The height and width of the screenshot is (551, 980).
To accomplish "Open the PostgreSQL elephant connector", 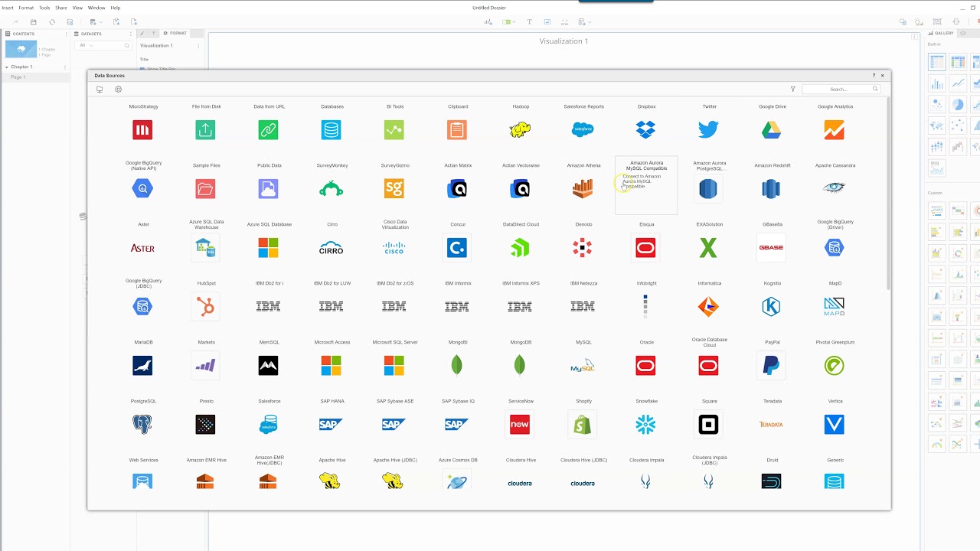I will point(142,425).
